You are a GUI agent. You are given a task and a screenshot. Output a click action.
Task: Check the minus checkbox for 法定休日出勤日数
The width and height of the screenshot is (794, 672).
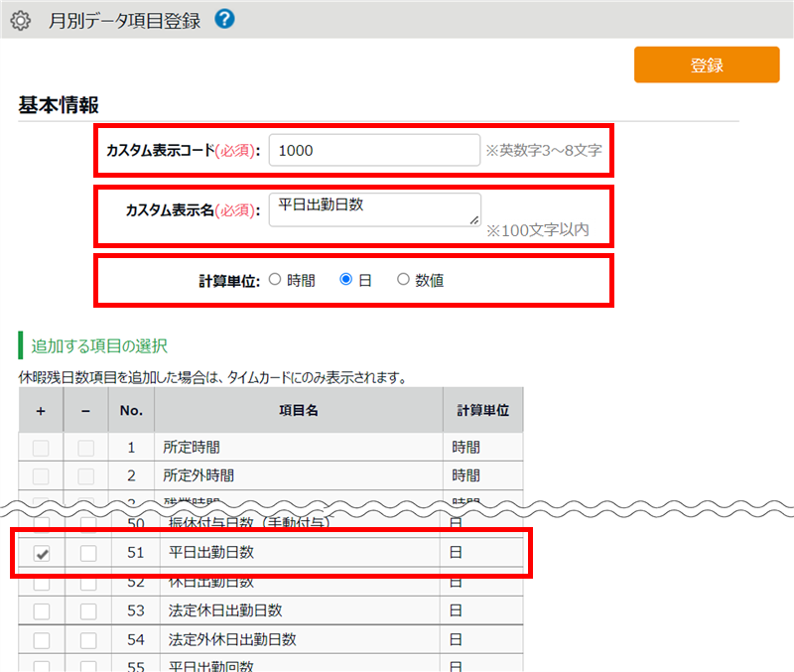(87, 610)
